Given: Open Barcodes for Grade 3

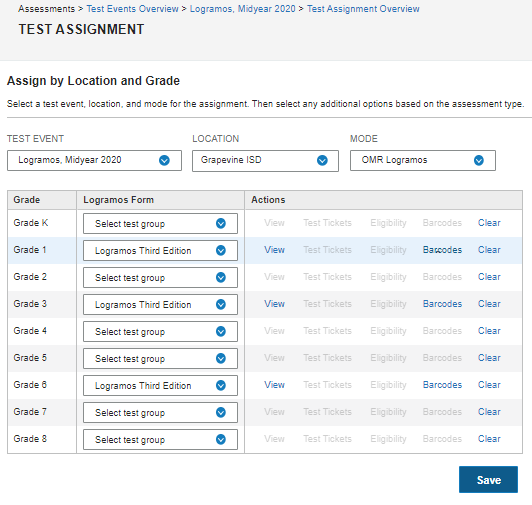Looking at the screenshot, I should tap(442, 304).
